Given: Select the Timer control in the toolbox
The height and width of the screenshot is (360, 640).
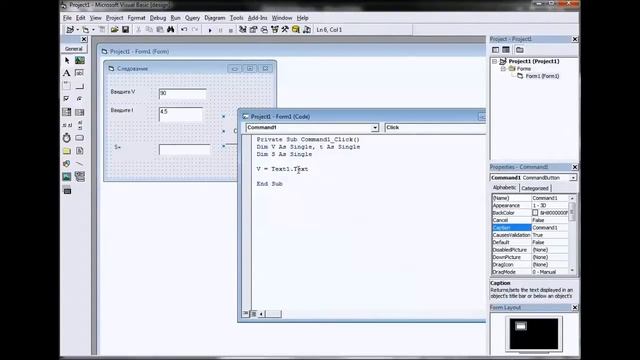Looking at the screenshot, I should pos(67,138).
